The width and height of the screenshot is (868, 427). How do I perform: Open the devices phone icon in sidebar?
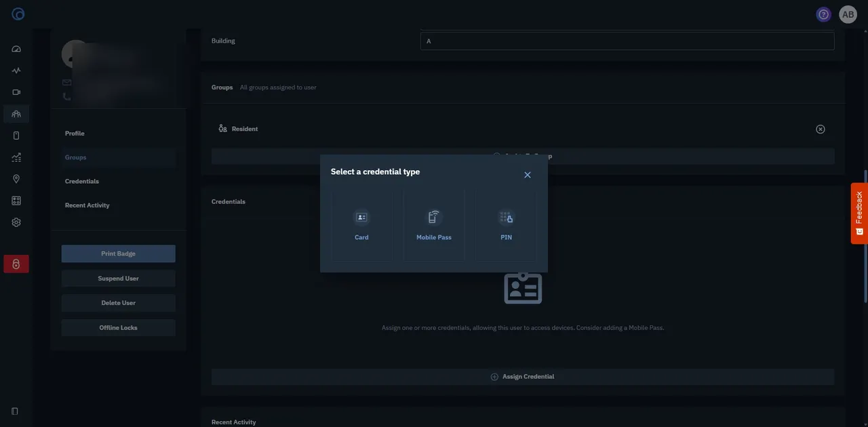pos(16,136)
